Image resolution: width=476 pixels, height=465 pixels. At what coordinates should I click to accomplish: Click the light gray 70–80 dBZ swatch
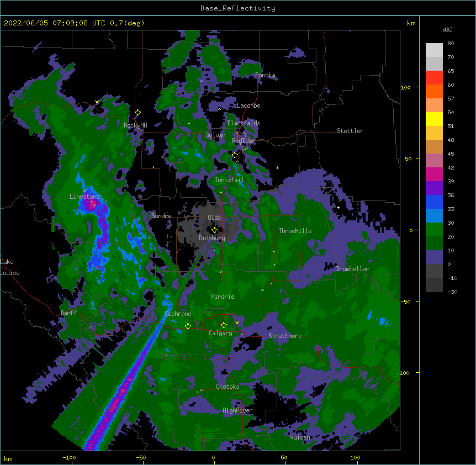pos(434,50)
